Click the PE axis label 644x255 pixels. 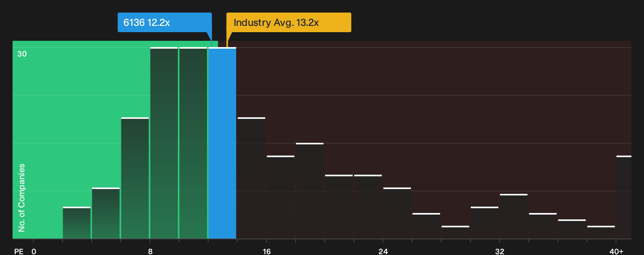[18, 251]
